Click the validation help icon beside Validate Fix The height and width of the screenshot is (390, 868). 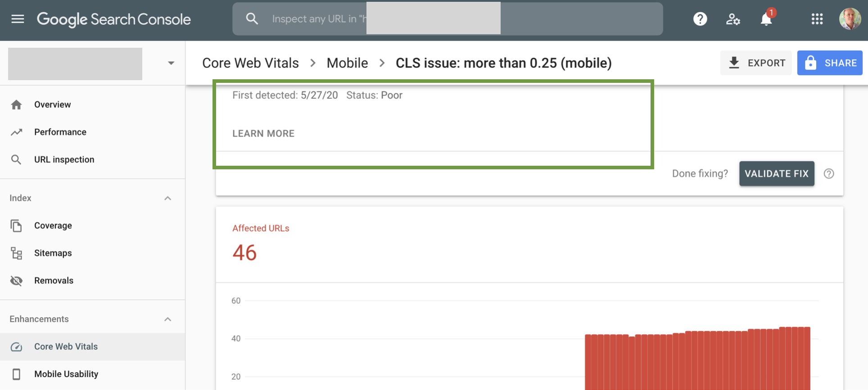coord(829,173)
